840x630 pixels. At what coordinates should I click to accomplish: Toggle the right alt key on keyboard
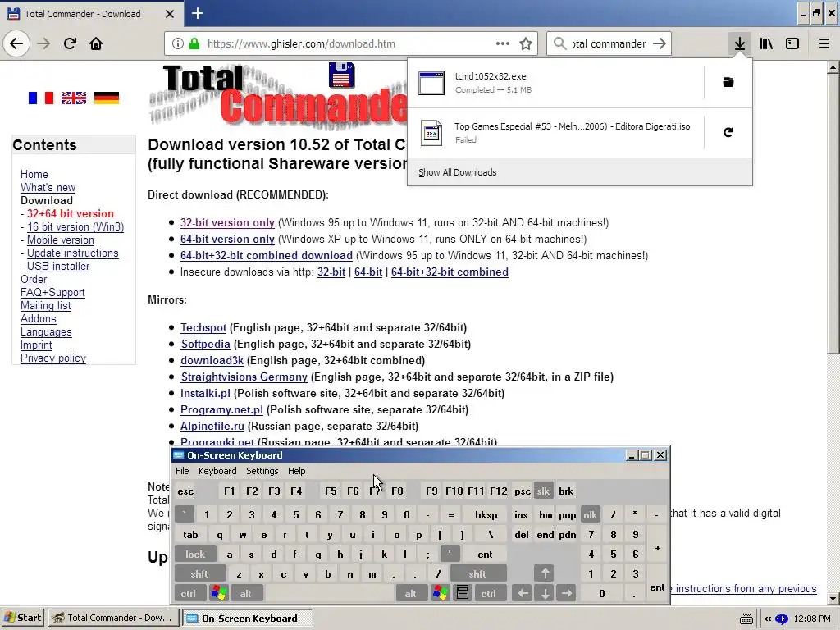pos(410,594)
